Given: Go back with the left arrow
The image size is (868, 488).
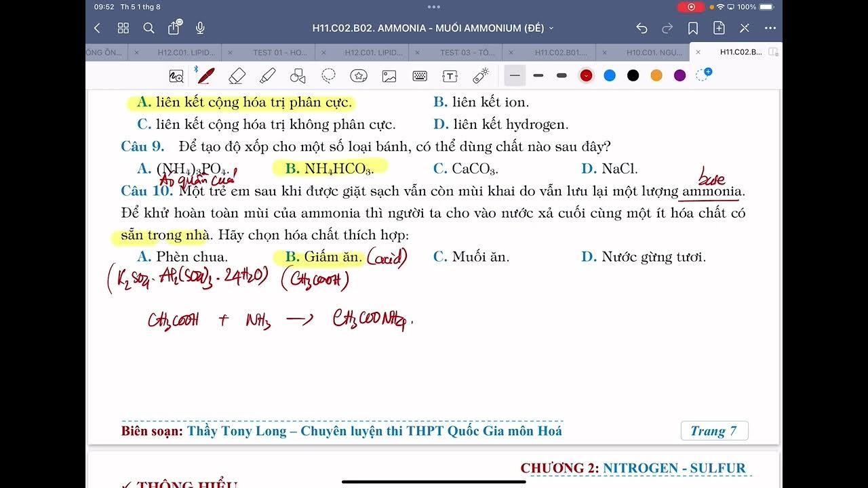Looking at the screenshot, I should tap(97, 28).
